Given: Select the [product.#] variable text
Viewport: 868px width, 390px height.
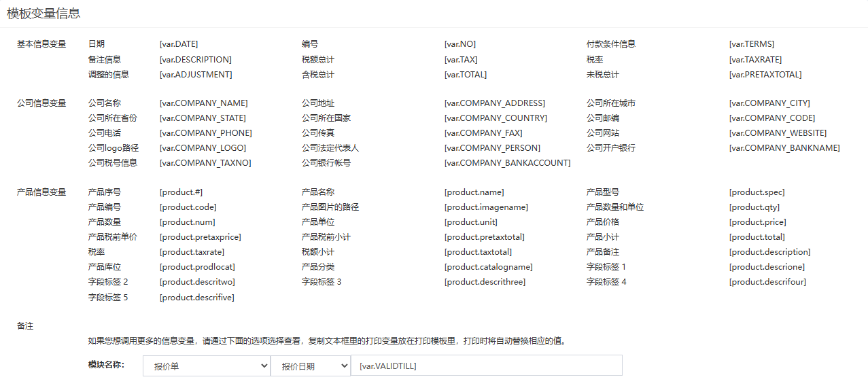Looking at the screenshot, I should click(181, 192).
